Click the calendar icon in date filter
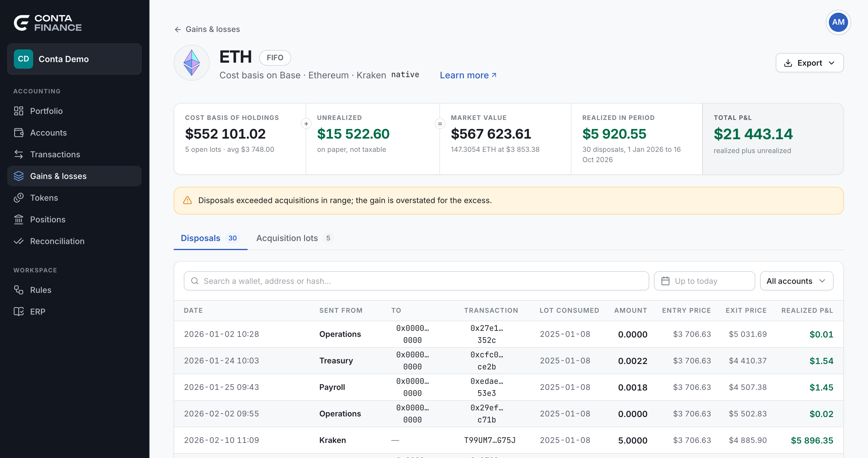Image resolution: width=868 pixels, height=458 pixels. coord(665,281)
